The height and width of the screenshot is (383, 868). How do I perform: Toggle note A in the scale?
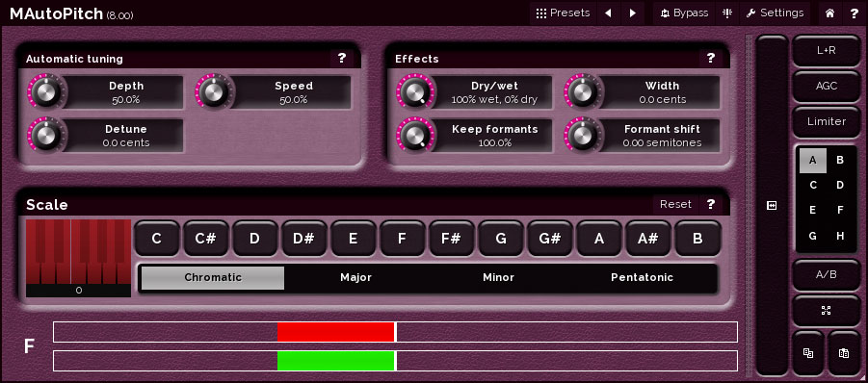[x=599, y=239]
